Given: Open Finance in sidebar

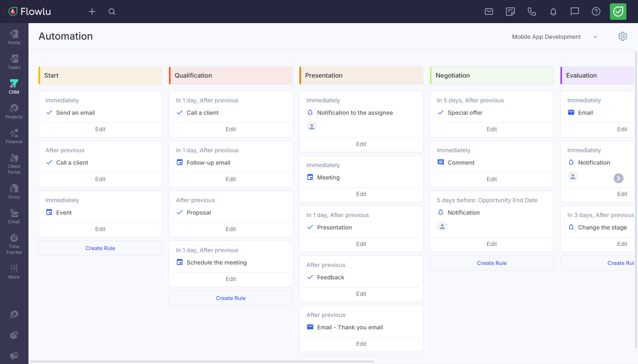Looking at the screenshot, I should coord(14,136).
